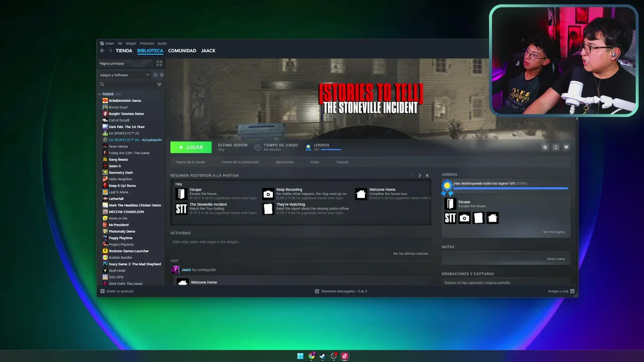The image size is (644, 362).
Task: Open the Ayuda menu
Action: tap(162, 43)
